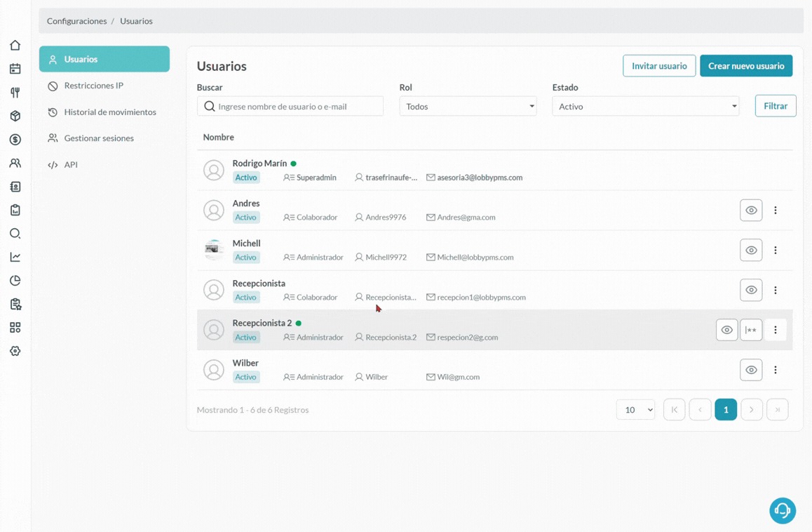Click the eye icon for Wilber
The image size is (812, 532).
coord(751,370)
